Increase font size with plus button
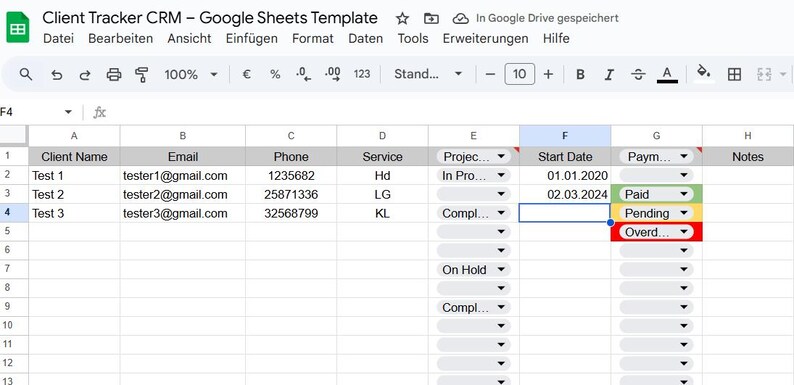 (548, 74)
